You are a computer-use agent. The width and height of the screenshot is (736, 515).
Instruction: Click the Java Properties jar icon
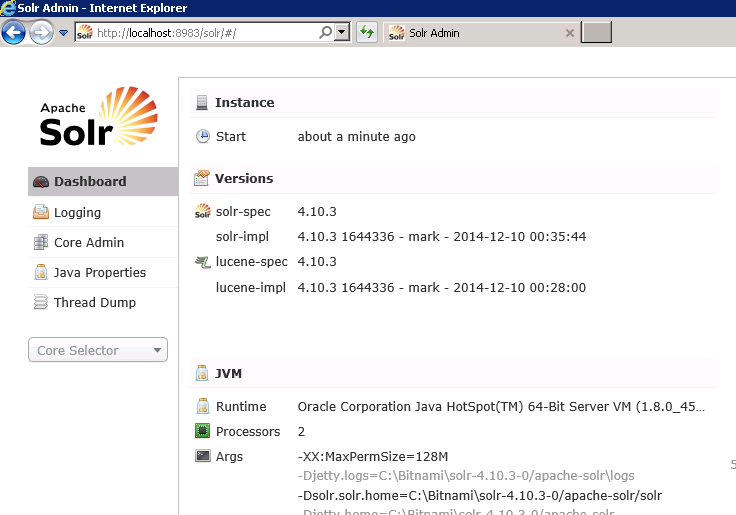click(41, 272)
